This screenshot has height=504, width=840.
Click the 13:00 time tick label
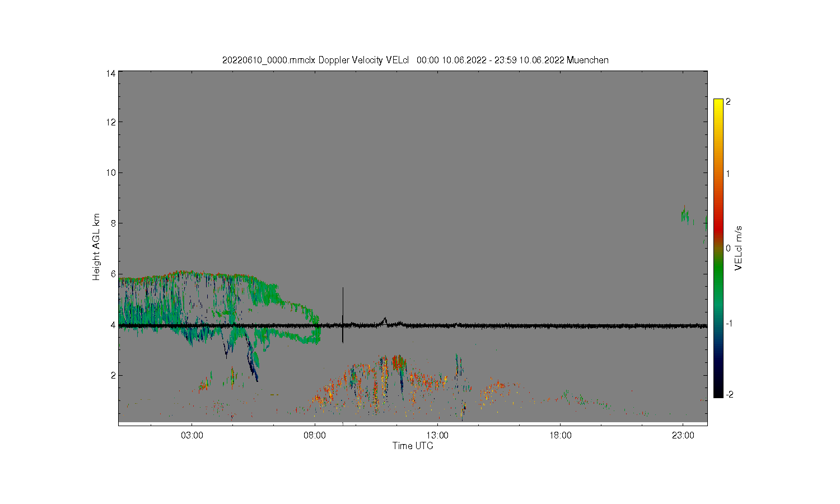(437, 436)
